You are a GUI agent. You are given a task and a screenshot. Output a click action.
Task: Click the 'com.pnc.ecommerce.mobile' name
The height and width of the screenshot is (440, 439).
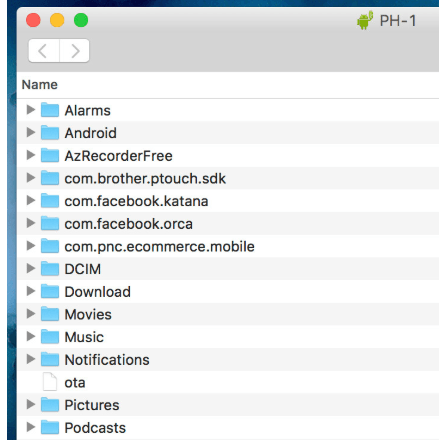160,247
